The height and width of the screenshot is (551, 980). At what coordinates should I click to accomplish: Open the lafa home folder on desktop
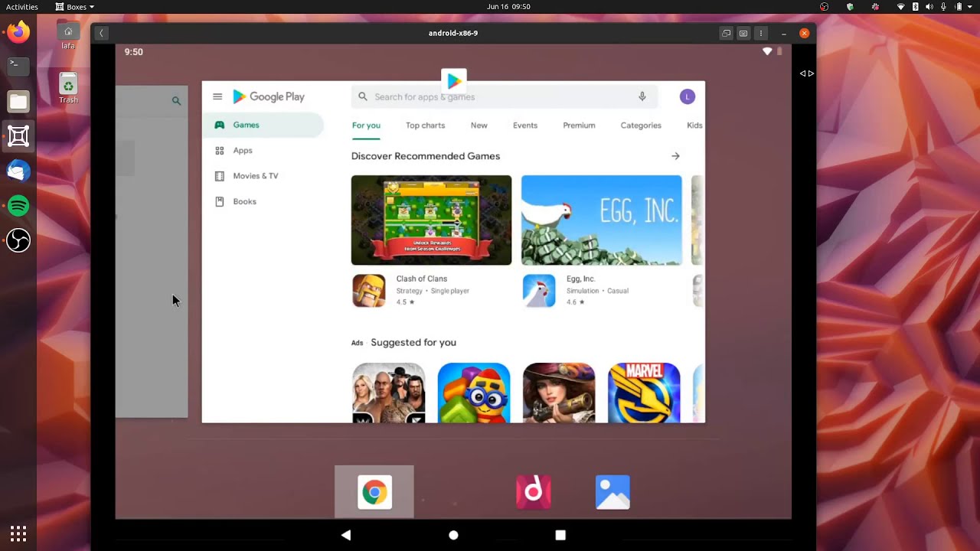coord(68,35)
